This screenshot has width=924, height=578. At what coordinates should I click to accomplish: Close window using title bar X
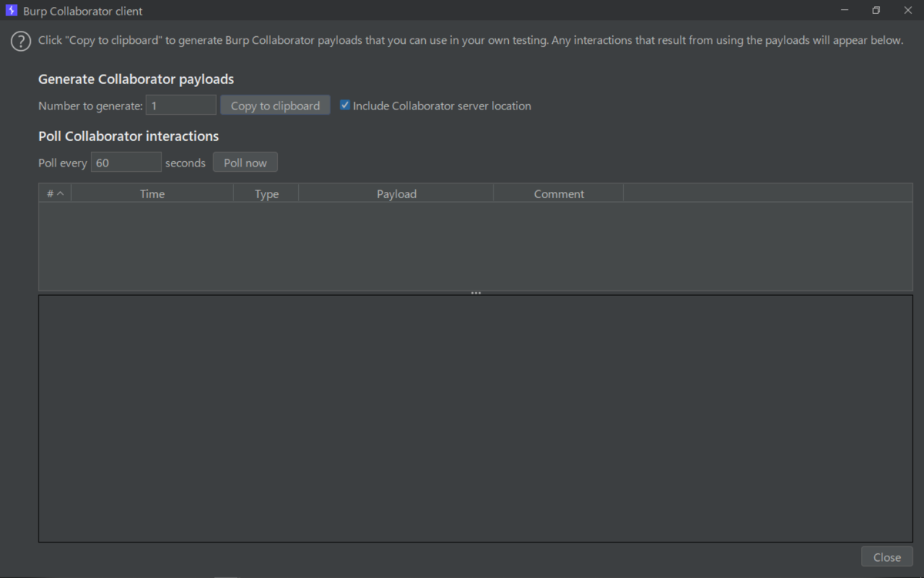coord(907,11)
